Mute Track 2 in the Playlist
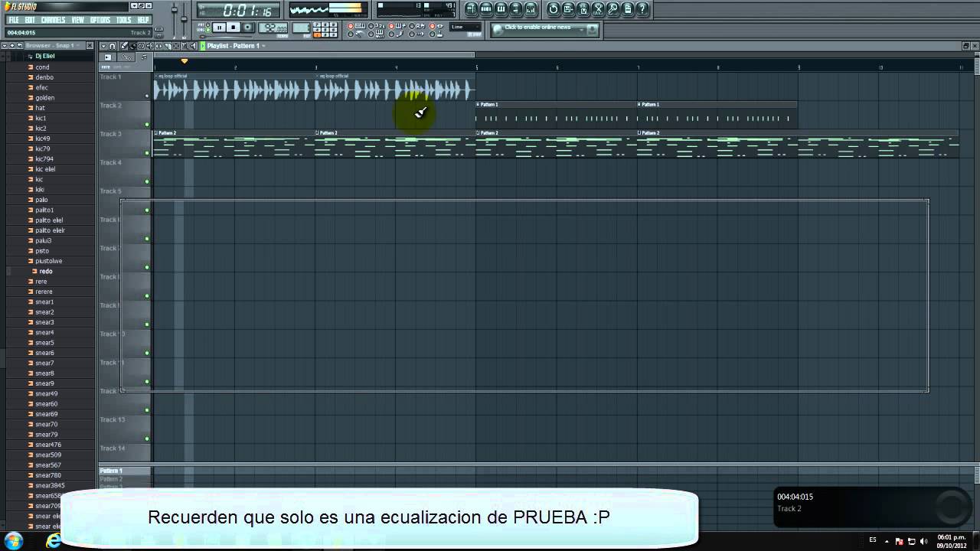 coord(147,124)
